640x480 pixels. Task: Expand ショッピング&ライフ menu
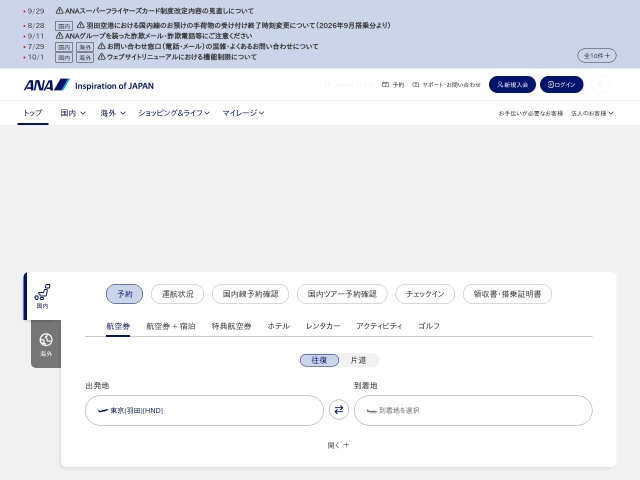pos(174,113)
